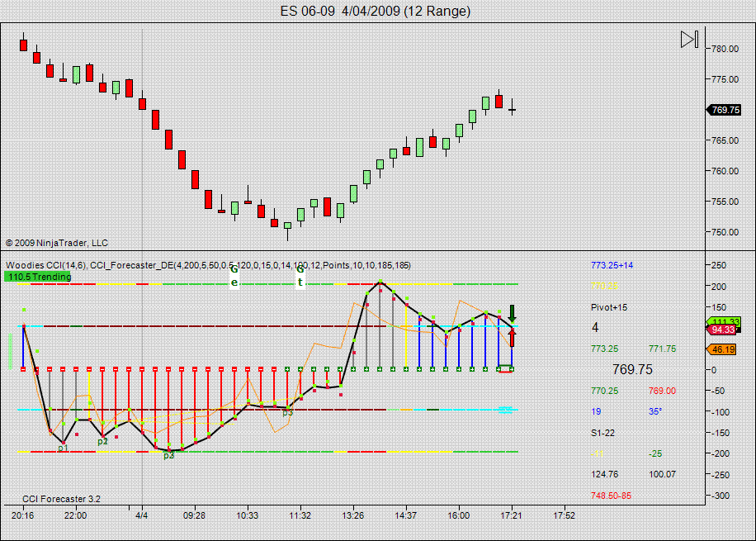Click the yellow 770.25 value
Viewport: 756px width, 541px height.
(x=604, y=286)
